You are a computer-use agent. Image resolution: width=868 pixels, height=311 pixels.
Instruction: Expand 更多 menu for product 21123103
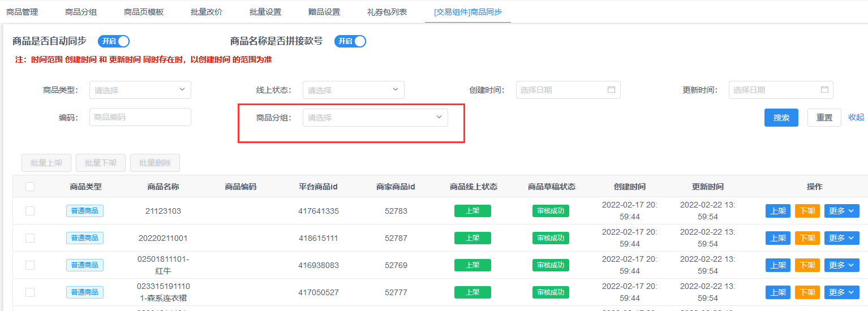[x=842, y=211]
